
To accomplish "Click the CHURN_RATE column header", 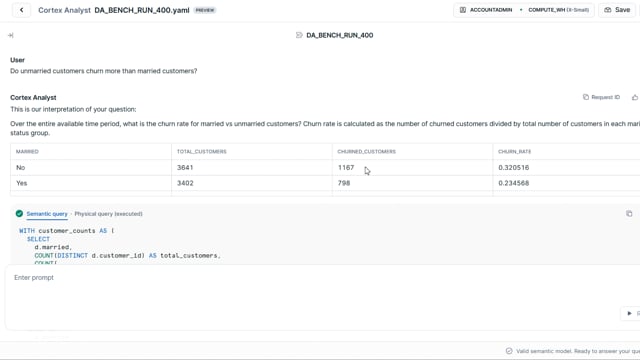I will [x=515, y=151].
